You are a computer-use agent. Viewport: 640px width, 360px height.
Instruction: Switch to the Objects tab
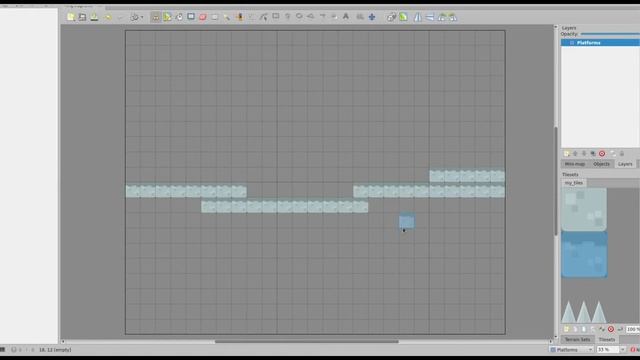click(601, 164)
